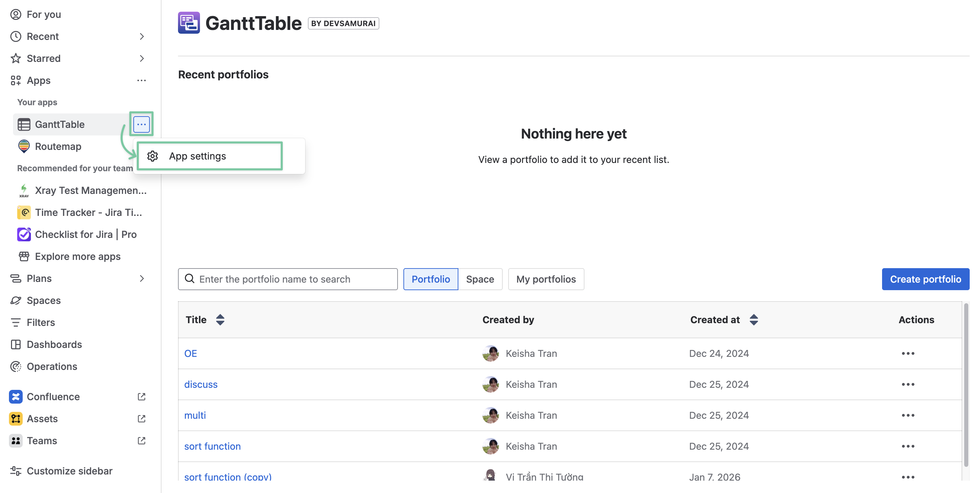Sort by Created at column arrows
980x493 pixels.
pos(754,320)
